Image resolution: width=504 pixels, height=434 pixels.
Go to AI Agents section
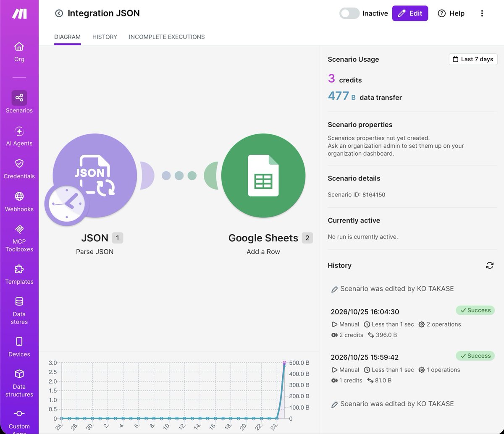[19, 136]
